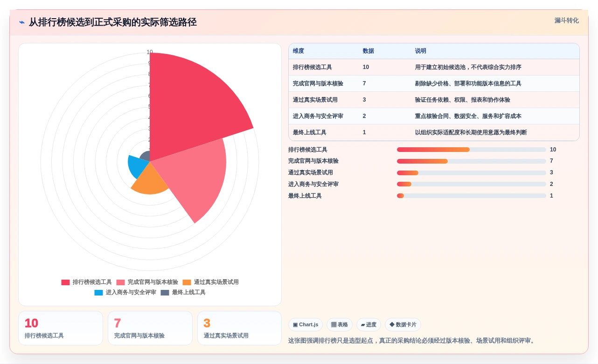Toggle 排行榜候选工具 legend swatch
598x364 pixels.
[65, 282]
